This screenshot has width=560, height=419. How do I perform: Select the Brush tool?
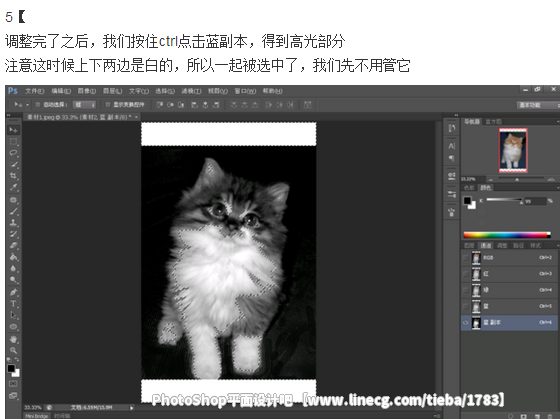point(14,211)
